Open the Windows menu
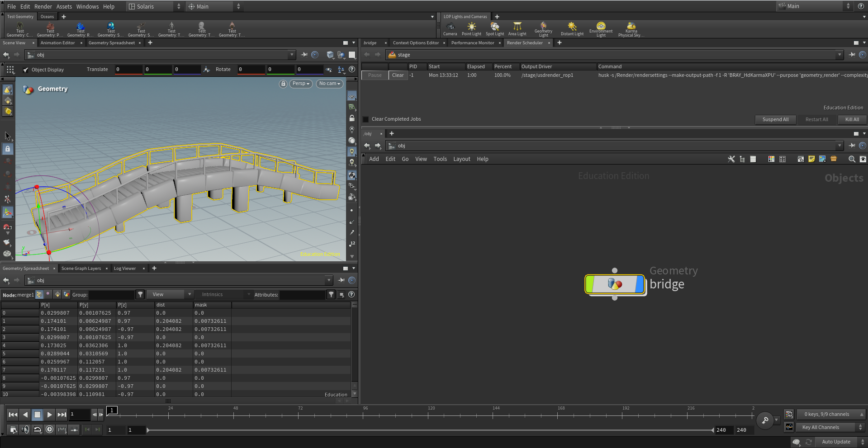 [87, 6]
